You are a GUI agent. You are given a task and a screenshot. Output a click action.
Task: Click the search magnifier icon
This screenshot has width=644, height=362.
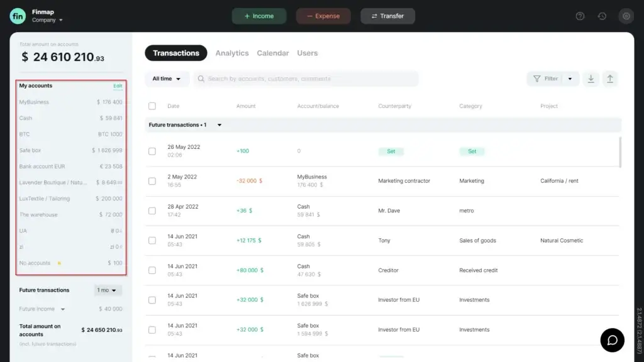pos(201,79)
